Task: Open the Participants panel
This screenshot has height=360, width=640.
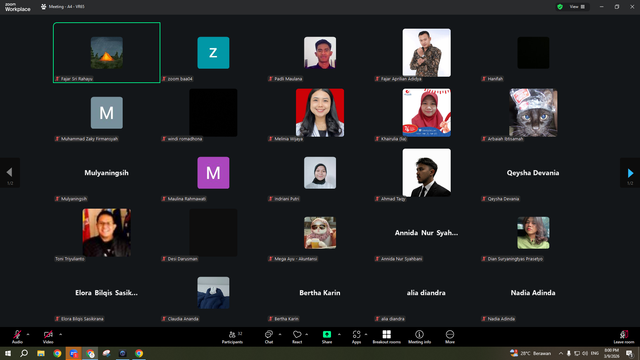Action: click(232, 337)
